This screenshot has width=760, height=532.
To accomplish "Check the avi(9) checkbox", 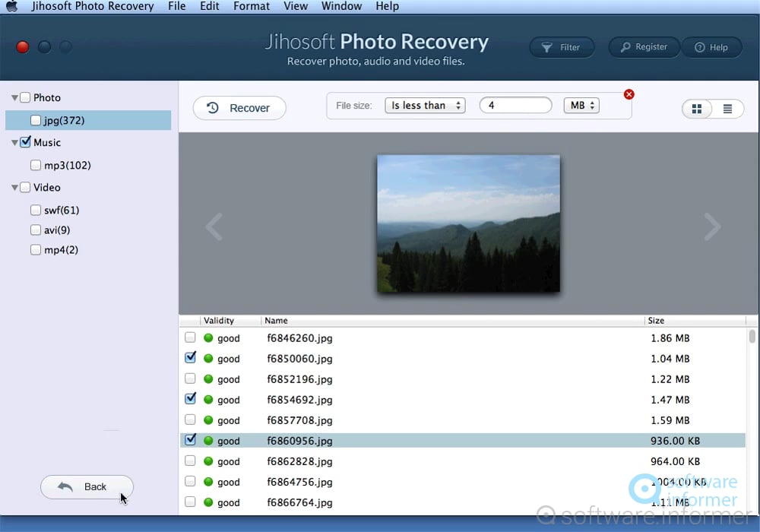I will (36, 230).
